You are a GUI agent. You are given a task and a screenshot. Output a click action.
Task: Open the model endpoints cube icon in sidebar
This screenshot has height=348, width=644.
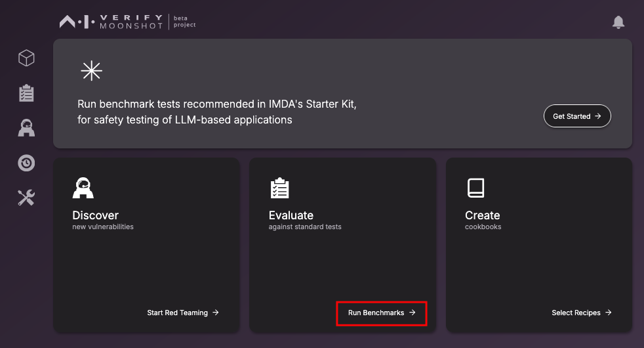pos(26,58)
